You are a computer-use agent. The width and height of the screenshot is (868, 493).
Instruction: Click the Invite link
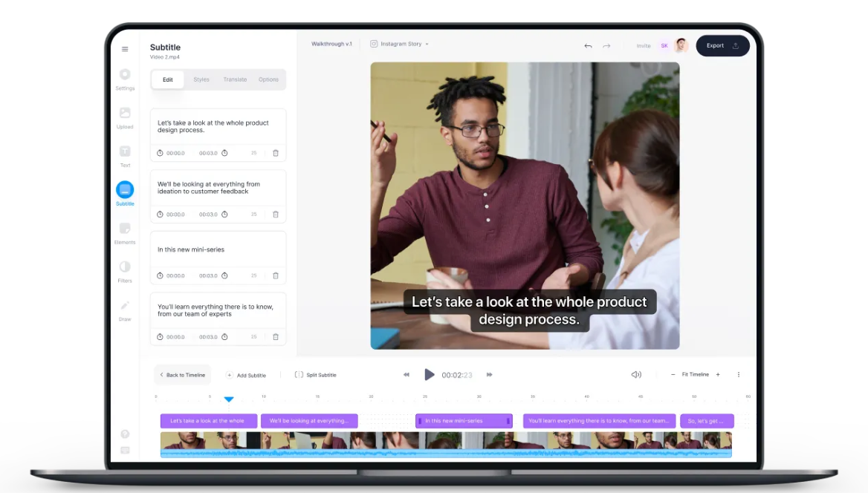pyautogui.click(x=644, y=46)
